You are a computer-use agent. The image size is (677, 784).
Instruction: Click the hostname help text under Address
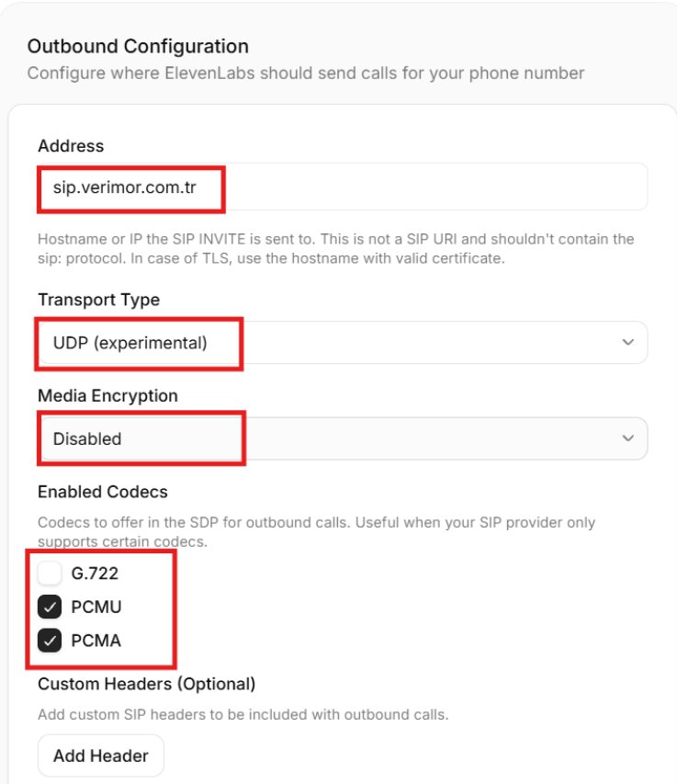336,248
